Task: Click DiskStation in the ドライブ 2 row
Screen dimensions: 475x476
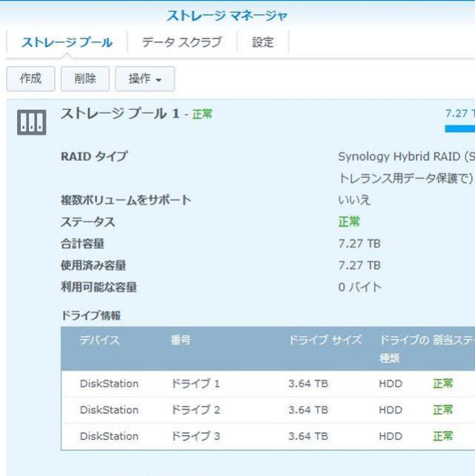Action: 109,410
